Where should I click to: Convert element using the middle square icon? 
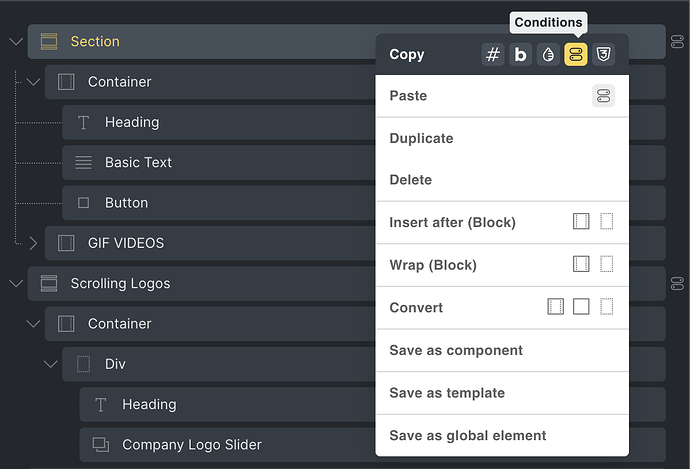point(581,307)
